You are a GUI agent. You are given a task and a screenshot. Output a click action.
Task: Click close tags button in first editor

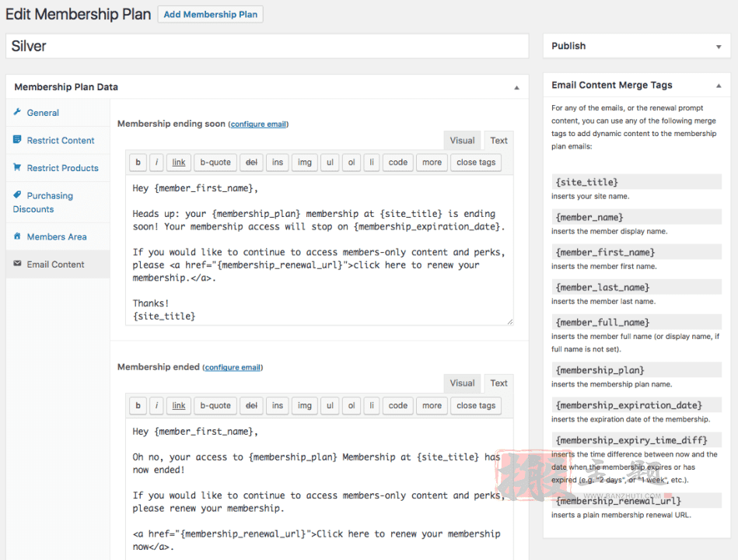476,163
